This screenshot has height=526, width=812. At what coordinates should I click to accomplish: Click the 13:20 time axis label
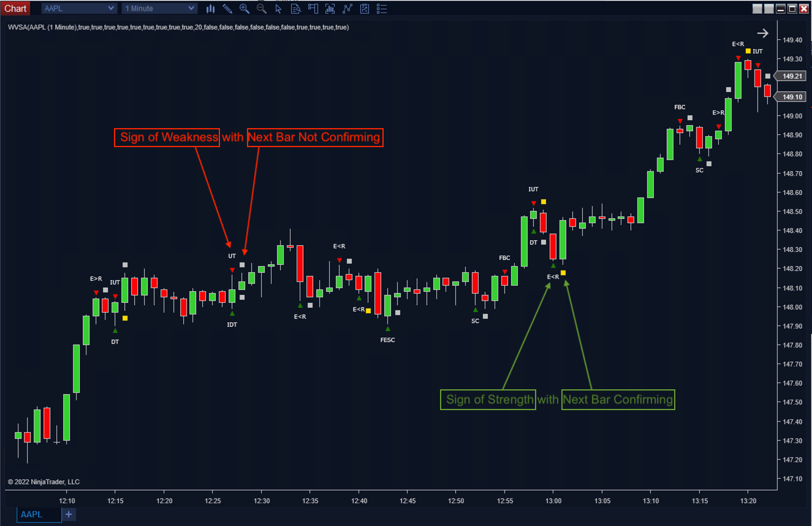[x=748, y=501]
